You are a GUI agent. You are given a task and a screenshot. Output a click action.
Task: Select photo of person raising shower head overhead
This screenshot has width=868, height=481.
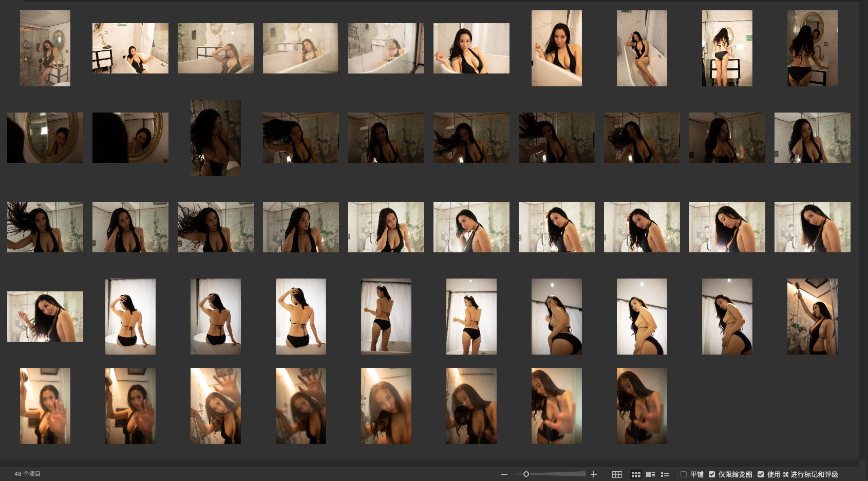812,317
